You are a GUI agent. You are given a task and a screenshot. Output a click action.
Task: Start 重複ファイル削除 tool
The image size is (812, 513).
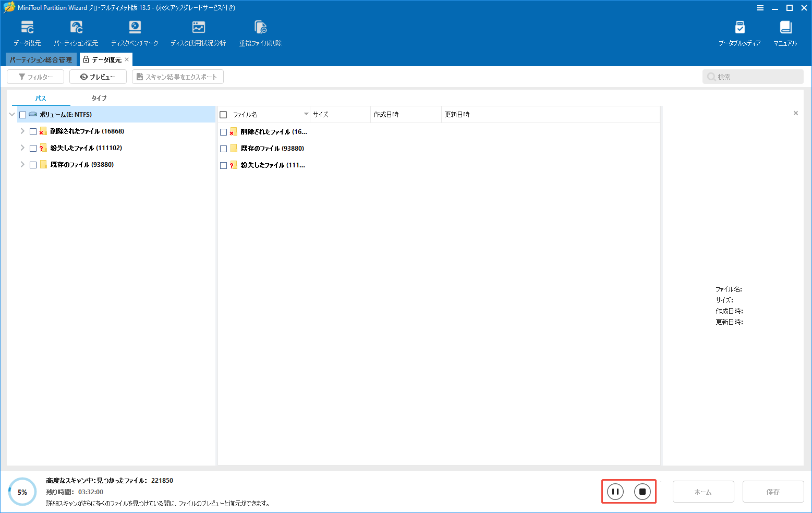pos(260,32)
